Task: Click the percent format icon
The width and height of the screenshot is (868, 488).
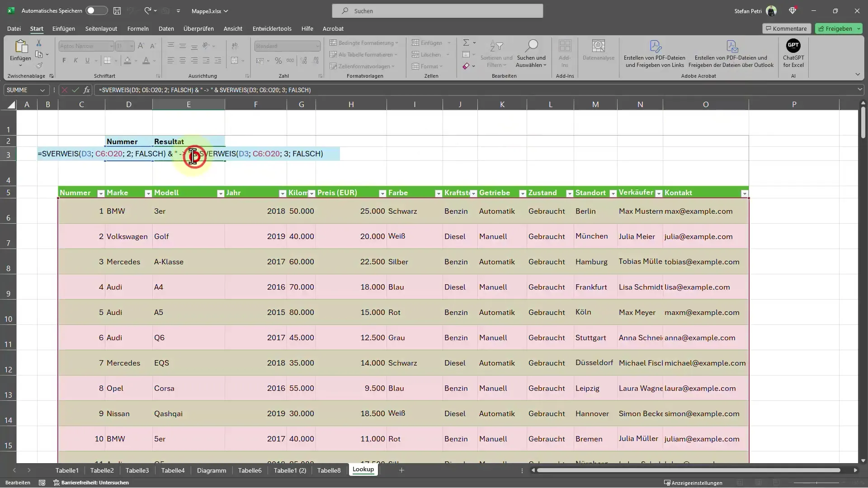Action: click(x=278, y=61)
